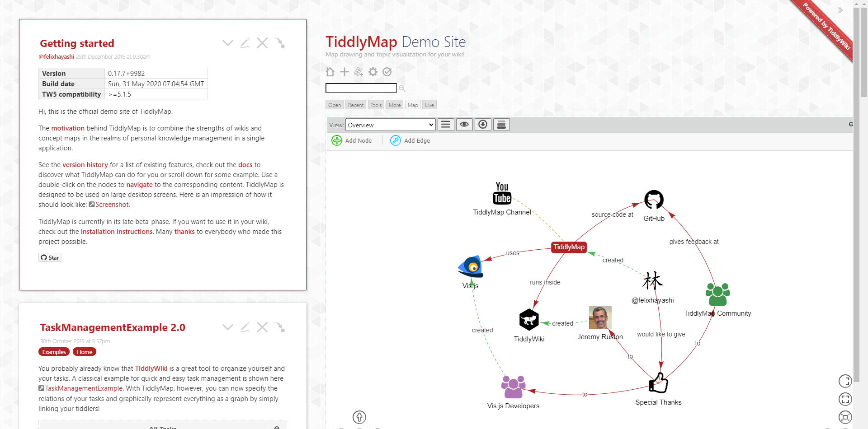
Task: Close the Getting started tiddler
Action: click(x=262, y=43)
